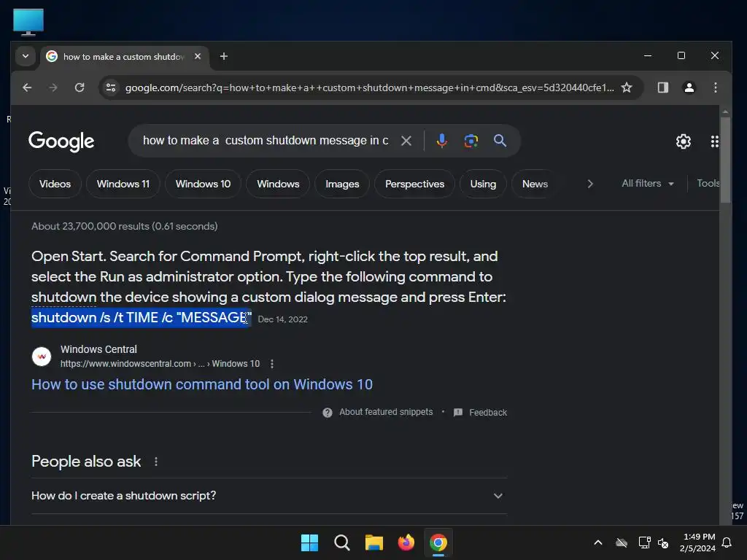747x560 pixels.
Task: Open the Windows Central result options menu
Action: click(x=271, y=364)
